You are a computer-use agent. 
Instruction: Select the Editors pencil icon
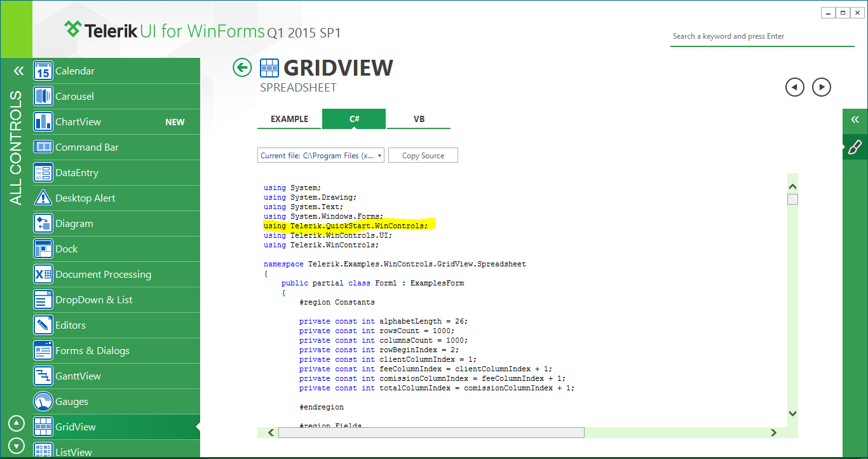click(x=43, y=325)
